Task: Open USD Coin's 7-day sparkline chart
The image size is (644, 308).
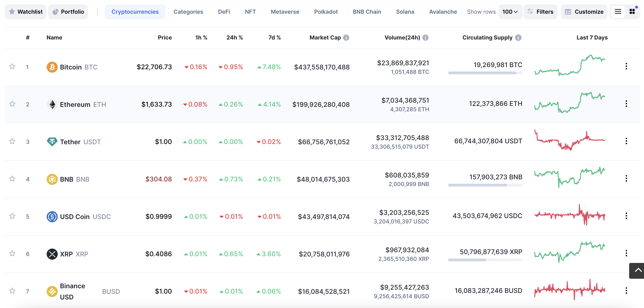Action: coord(570,215)
